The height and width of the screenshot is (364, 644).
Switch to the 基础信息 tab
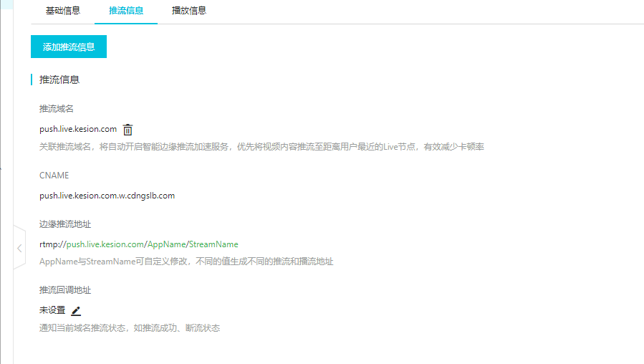point(63,11)
